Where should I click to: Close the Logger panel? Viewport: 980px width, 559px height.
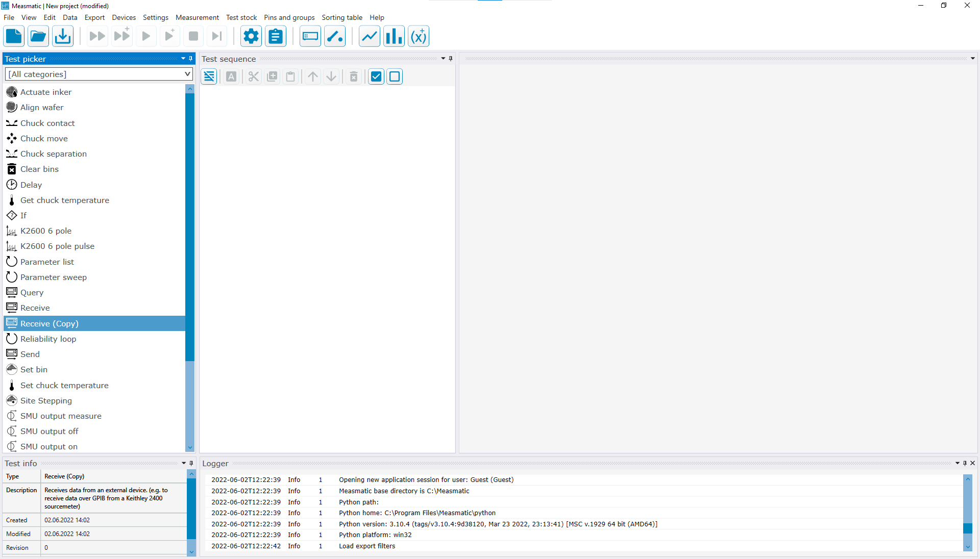973,463
